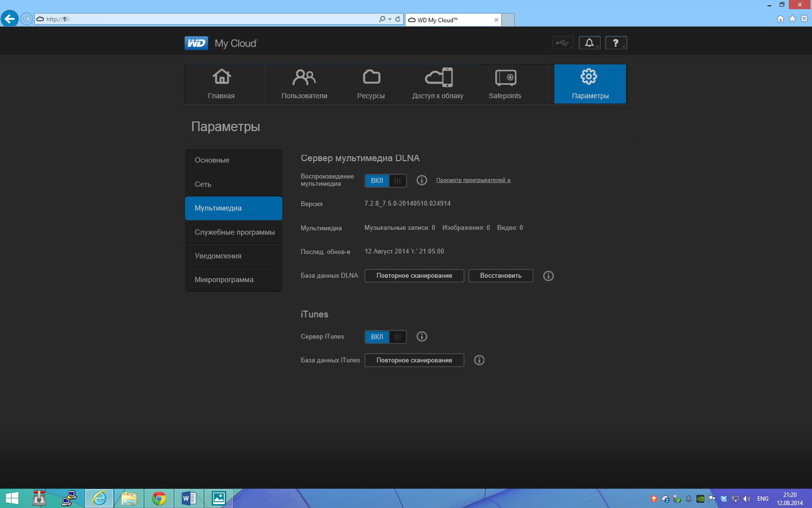Viewport: 812px width, 508px height.
Task: Toggle the DLNA media streaming switch
Action: (x=385, y=180)
